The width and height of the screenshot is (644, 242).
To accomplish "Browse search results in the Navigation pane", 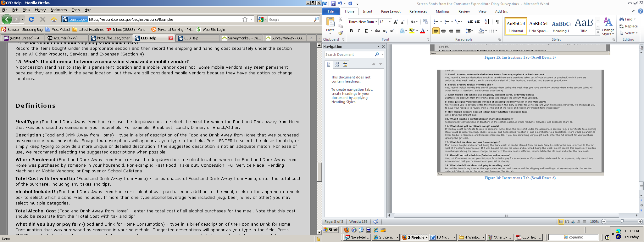I will pos(345,64).
